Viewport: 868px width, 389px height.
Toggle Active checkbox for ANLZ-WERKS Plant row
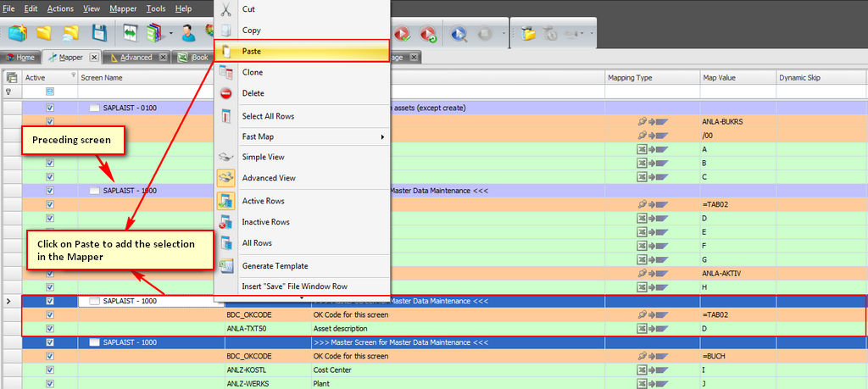[x=50, y=383]
